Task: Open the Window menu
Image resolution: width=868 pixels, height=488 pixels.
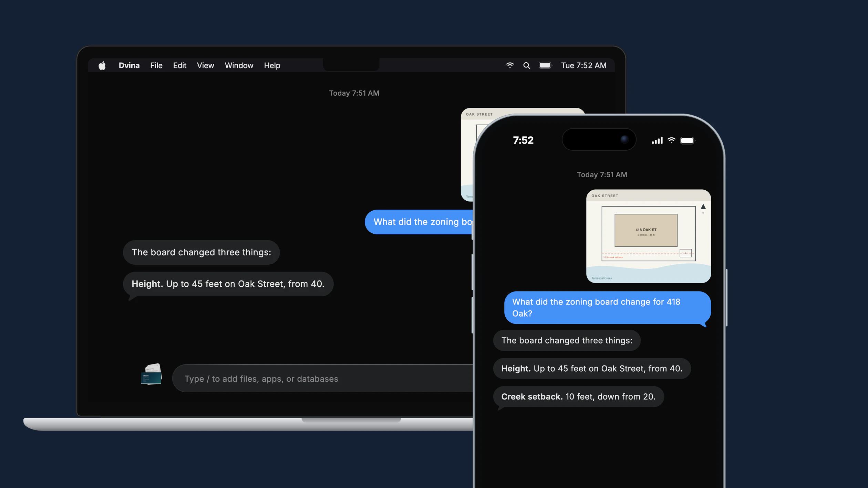Action: [239, 65]
